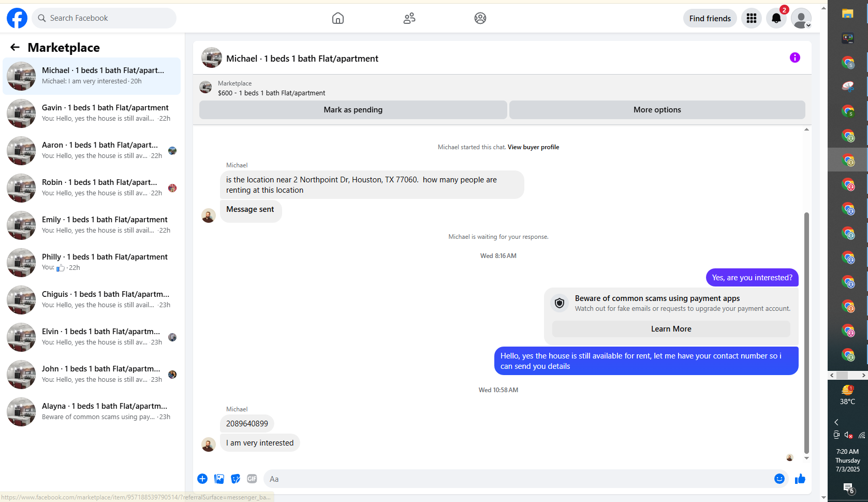Viewport: 868px width, 502px height.
Task: Open View buyer profile link
Action: pos(533,147)
